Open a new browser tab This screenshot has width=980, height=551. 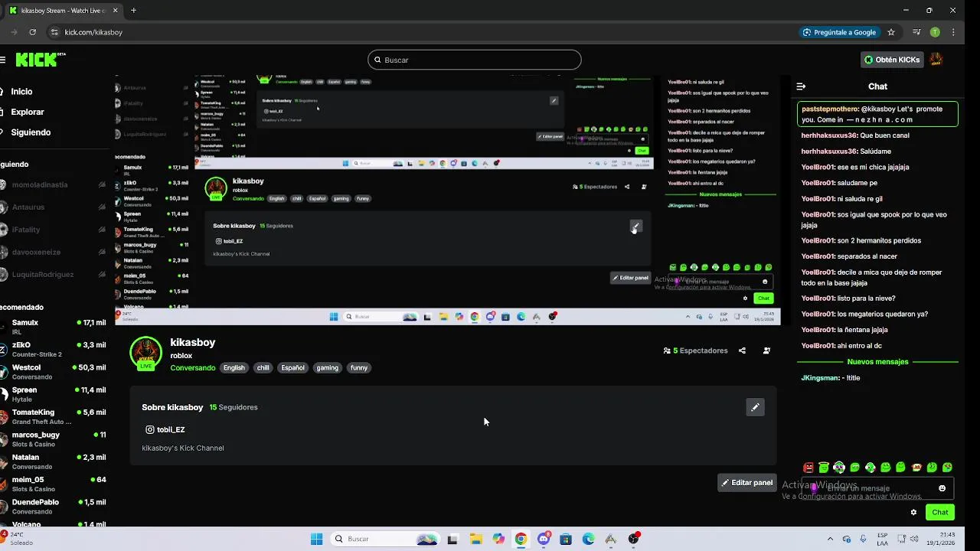pos(133,11)
